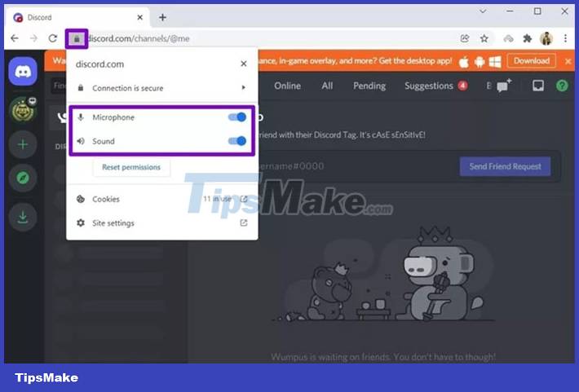Open the Chrome profile avatar
The image size is (579, 392).
coord(546,38)
